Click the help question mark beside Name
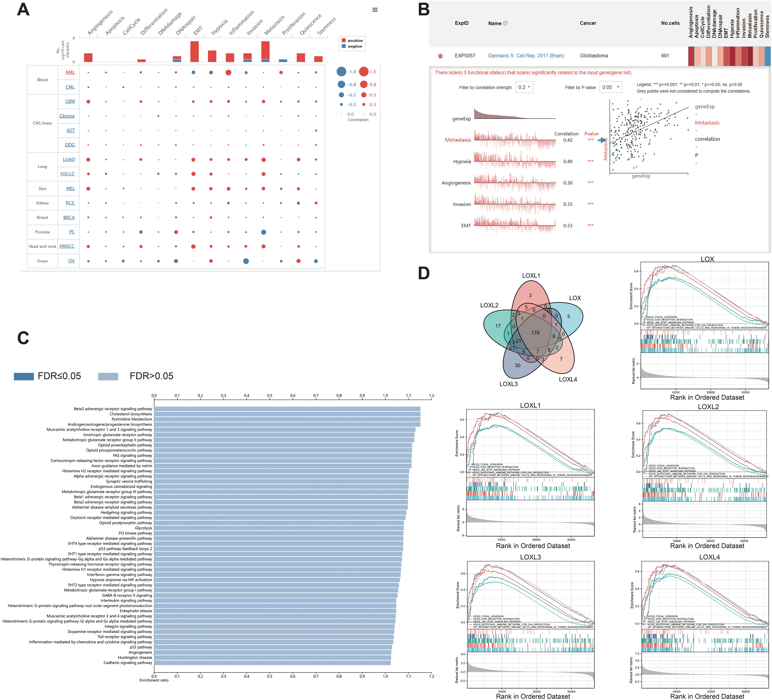The image size is (772, 700). pyautogui.click(x=505, y=23)
